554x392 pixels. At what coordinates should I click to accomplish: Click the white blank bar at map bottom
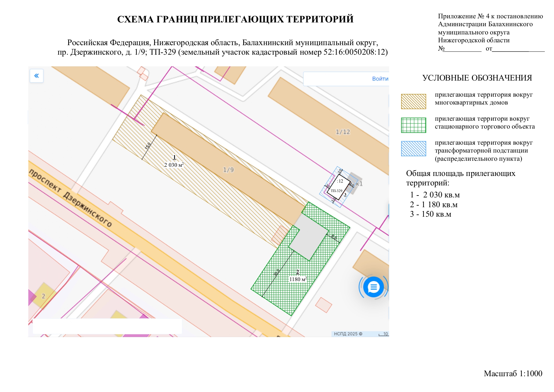tap(107, 326)
